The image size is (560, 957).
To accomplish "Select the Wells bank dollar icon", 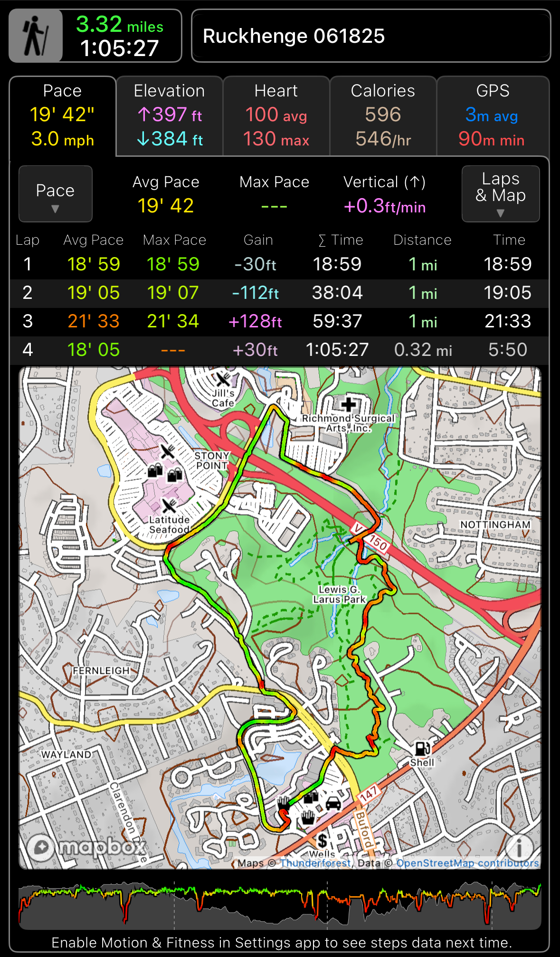I will point(322,840).
